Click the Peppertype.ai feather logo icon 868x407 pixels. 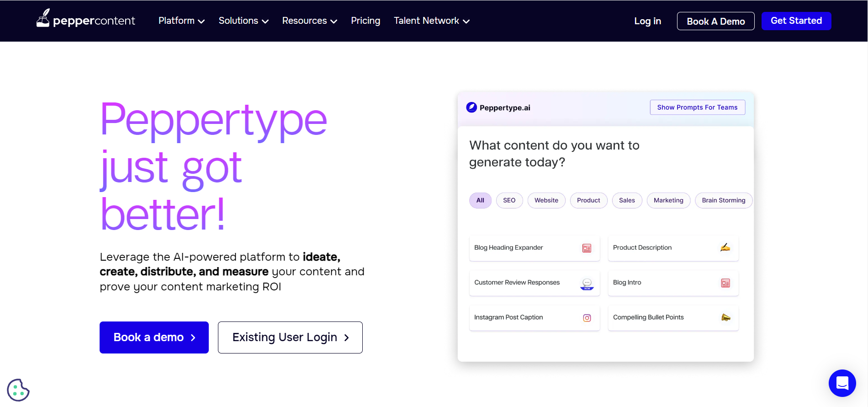(x=471, y=107)
